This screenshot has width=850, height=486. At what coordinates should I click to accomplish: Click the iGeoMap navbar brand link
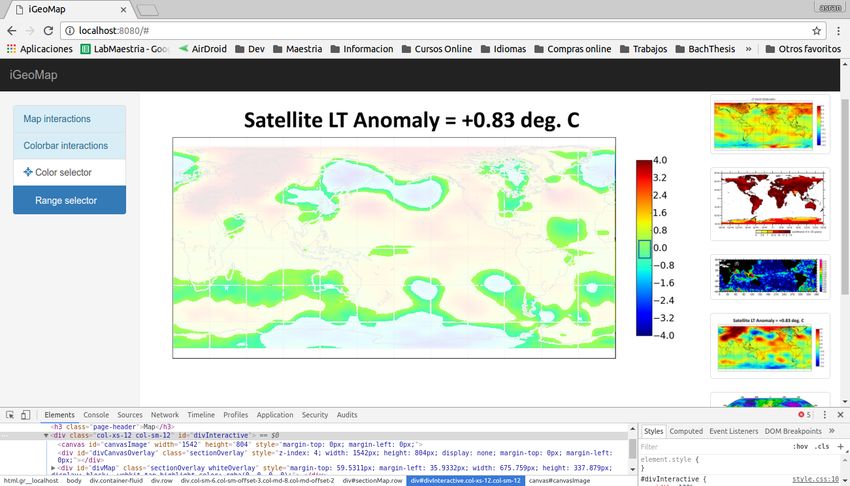point(33,75)
